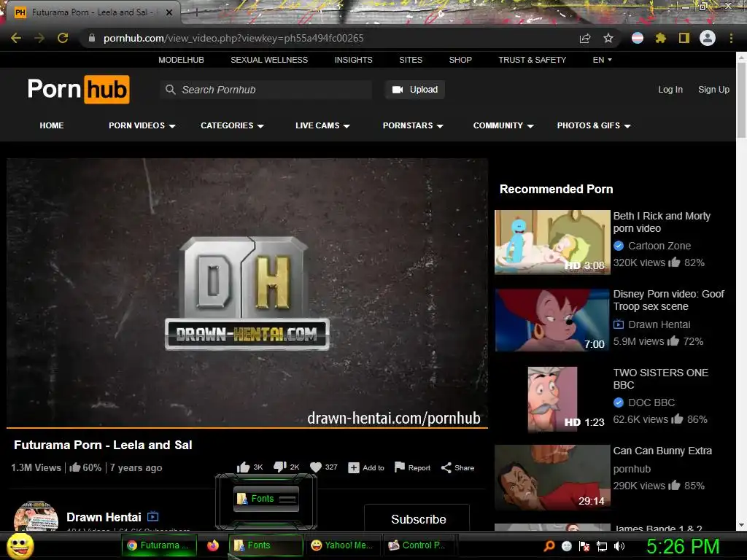Click the Drawn Hentai channel avatar
This screenshot has width=747, height=560.
click(36, 516)
